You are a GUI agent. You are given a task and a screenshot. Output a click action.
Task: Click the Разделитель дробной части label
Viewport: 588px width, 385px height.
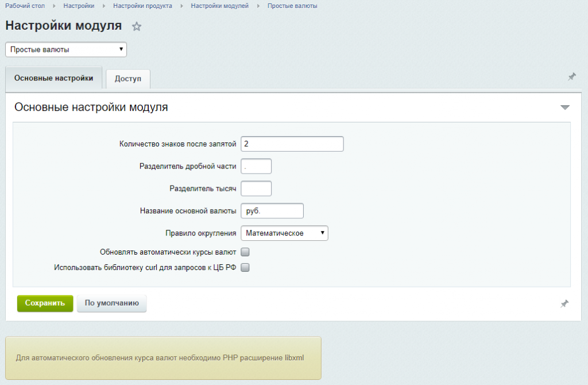click(x=188, y=166)
